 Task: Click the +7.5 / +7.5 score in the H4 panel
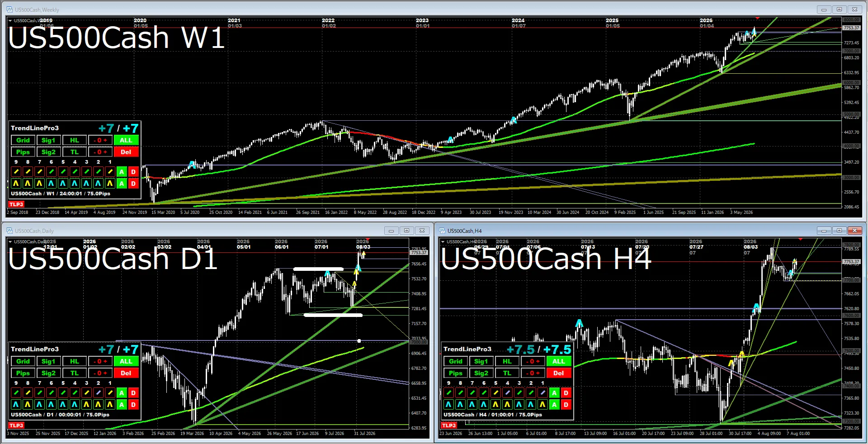pos(539,350)
